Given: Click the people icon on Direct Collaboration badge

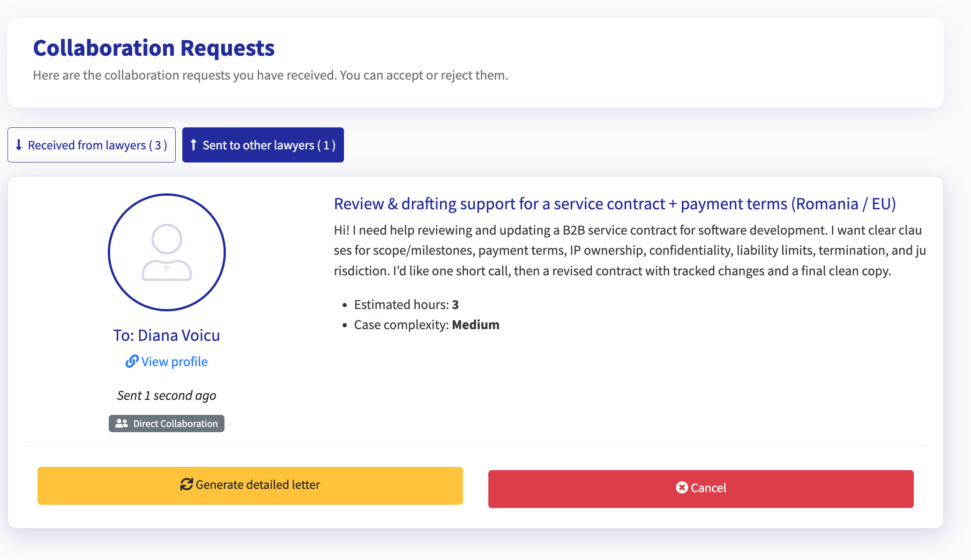Looking at the screenshot, I should point(121,423).
